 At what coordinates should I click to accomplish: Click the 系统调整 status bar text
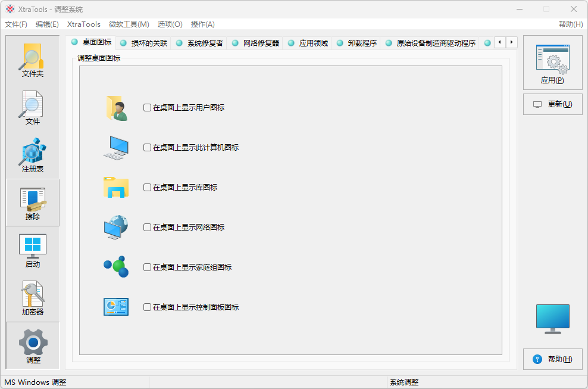404,382
